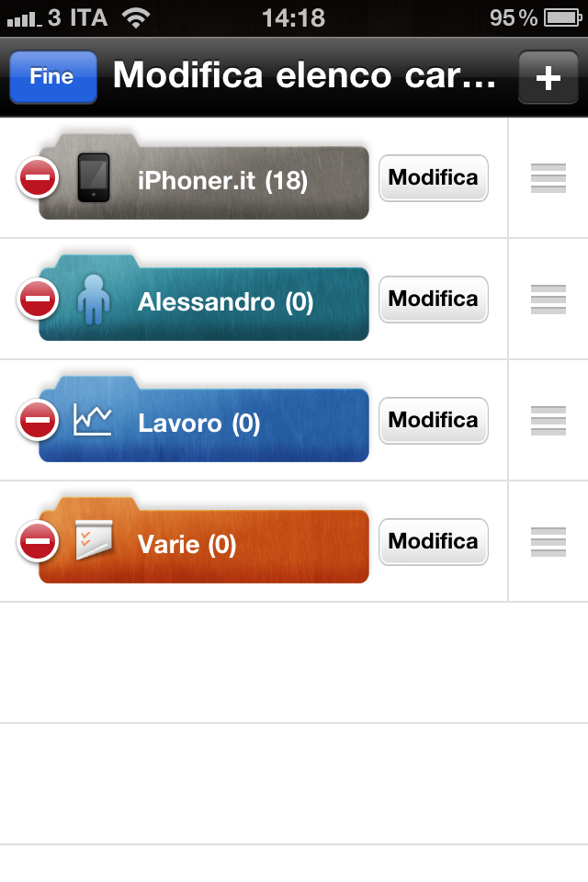Image resolution: width=588 pixels, height=882 pixels.
Task: Tap the chart icon on Lavoro folder
Action: point(93,421)
